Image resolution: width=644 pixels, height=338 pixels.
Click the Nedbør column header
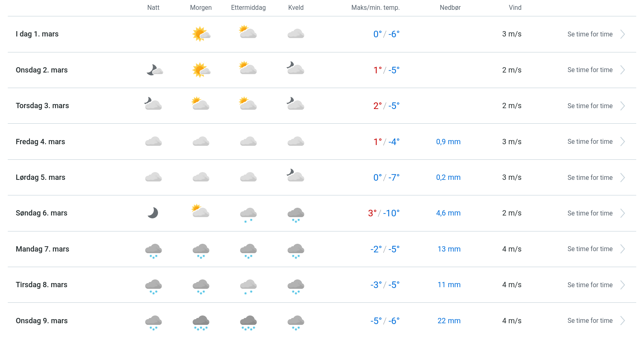coord(450,8)
